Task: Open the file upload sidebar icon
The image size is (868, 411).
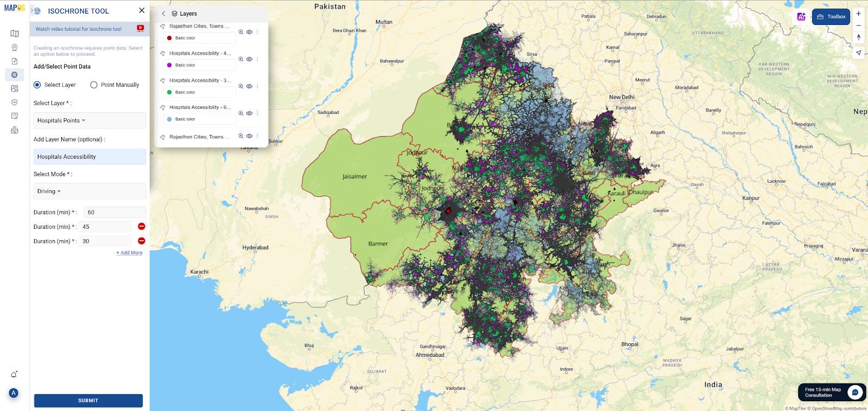Action: 15,61
